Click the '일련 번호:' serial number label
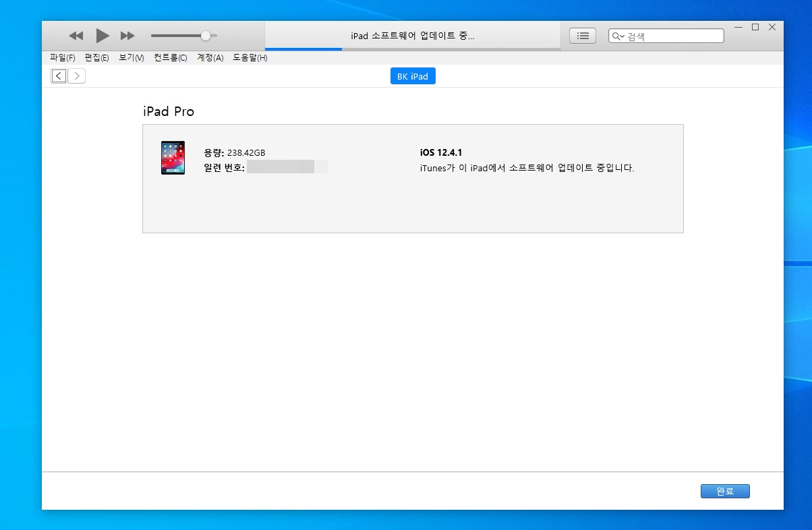The width and height of the screenshot is (812, 530). coord(225,167)
